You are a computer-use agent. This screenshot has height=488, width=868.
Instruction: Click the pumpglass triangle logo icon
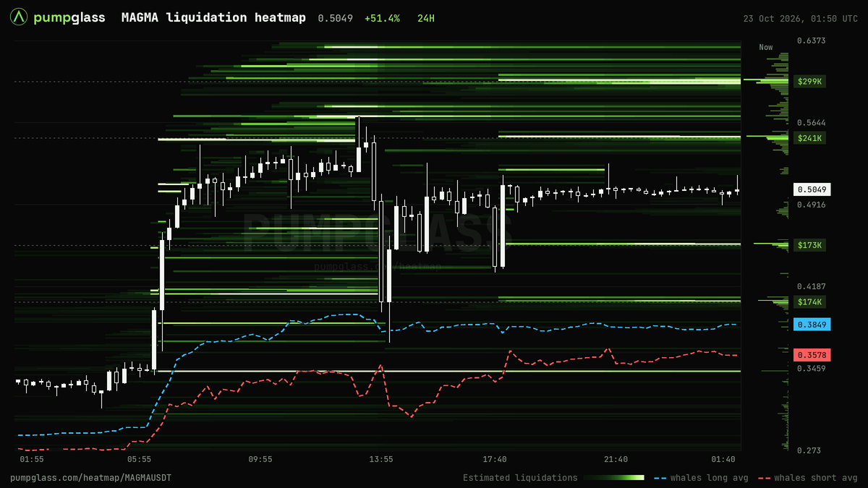click(19, 17)
